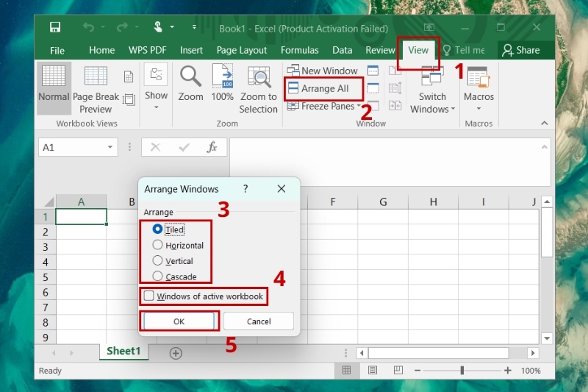Switch to the Formulas tab

(x=300, y=50)
